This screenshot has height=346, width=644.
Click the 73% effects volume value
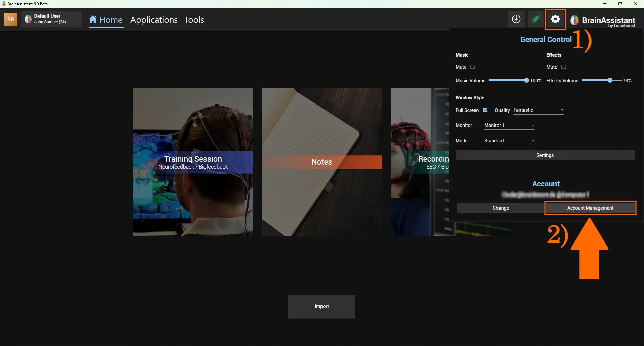pos(627,81)
